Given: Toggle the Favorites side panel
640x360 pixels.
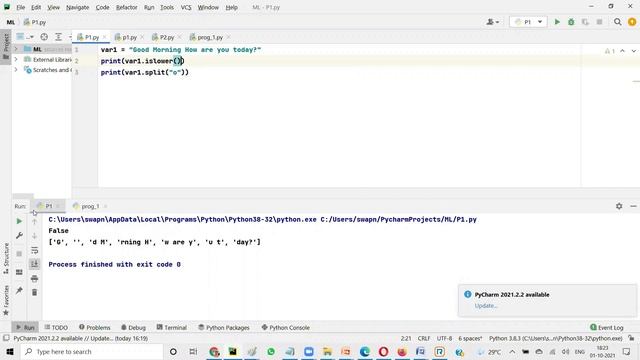Looking at the screenshot, I should tap(6, 300).
